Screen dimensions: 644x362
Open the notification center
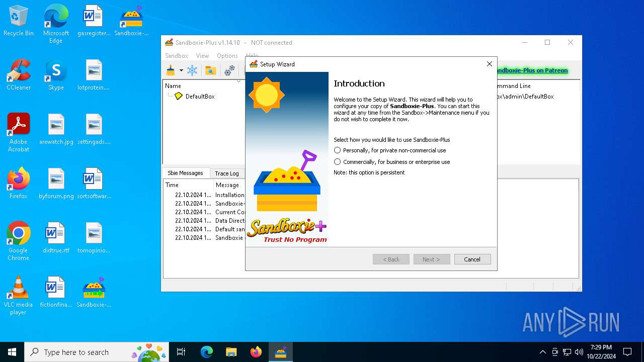coord(627,352)
